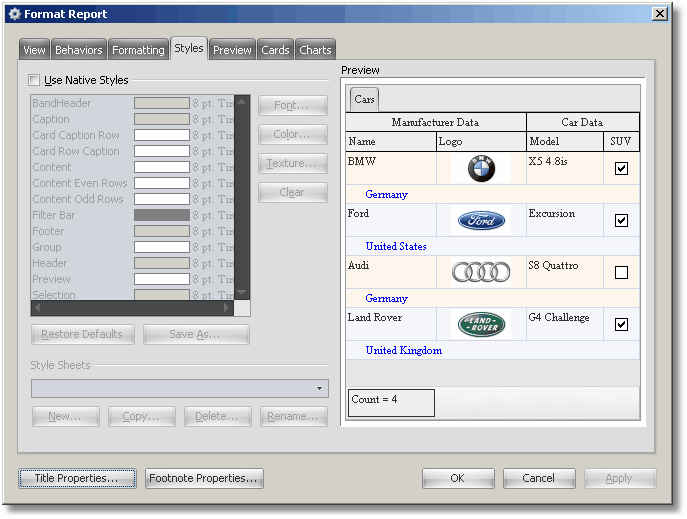The image size is (687, 519).
Task: Open the Cards tab
Action: [275, 50]
